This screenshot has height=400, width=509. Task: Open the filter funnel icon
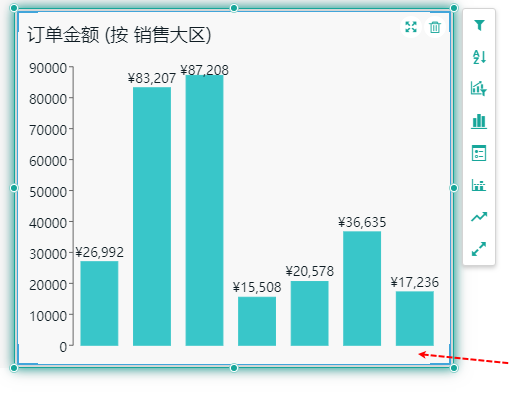click(479, 25)
